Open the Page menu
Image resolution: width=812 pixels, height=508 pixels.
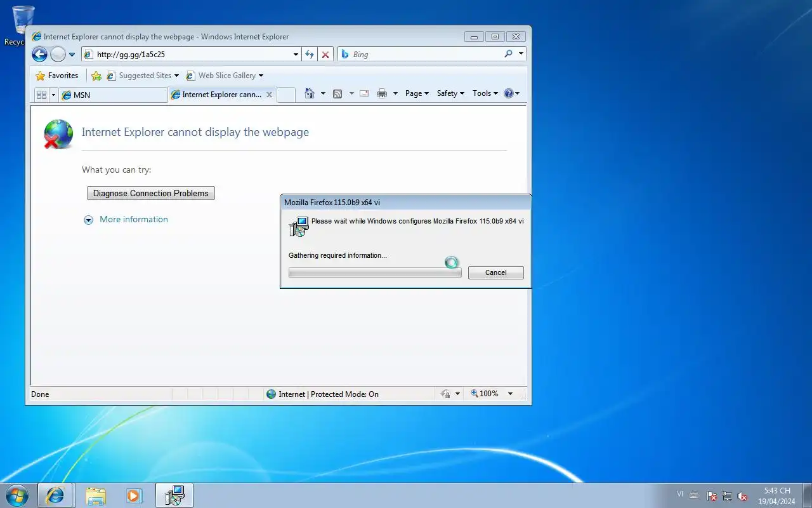tap(417, 93)
